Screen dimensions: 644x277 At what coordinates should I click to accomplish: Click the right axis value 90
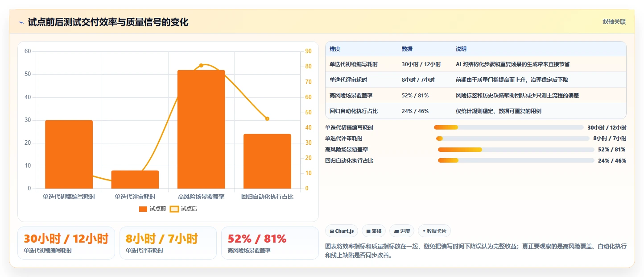tap(308, 51)
